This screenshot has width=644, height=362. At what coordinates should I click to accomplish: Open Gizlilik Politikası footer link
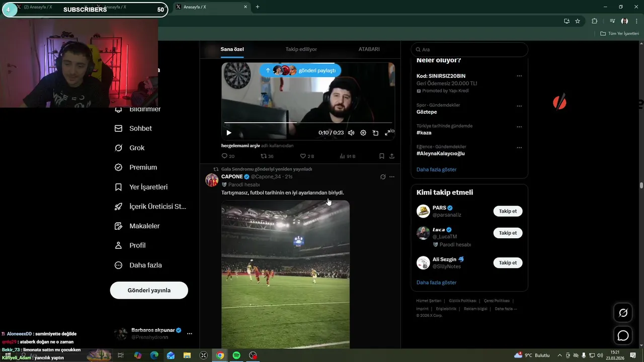click(x=462, y=301)
